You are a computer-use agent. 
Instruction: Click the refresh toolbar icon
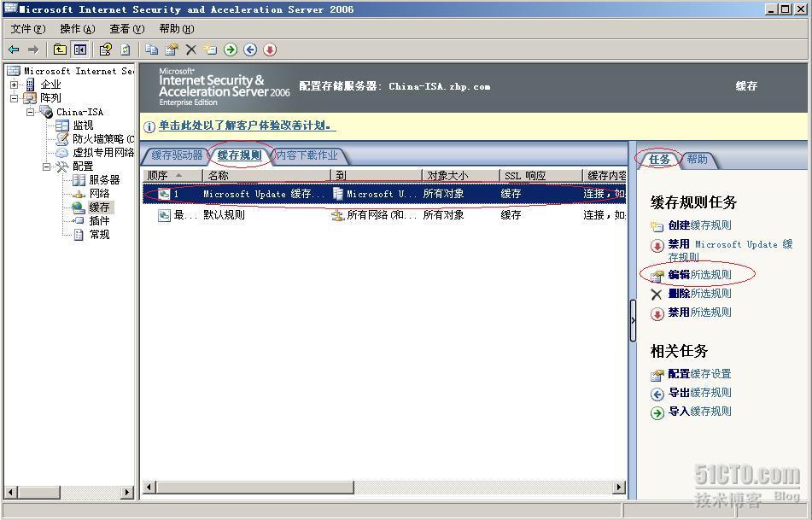click(125, 50)
